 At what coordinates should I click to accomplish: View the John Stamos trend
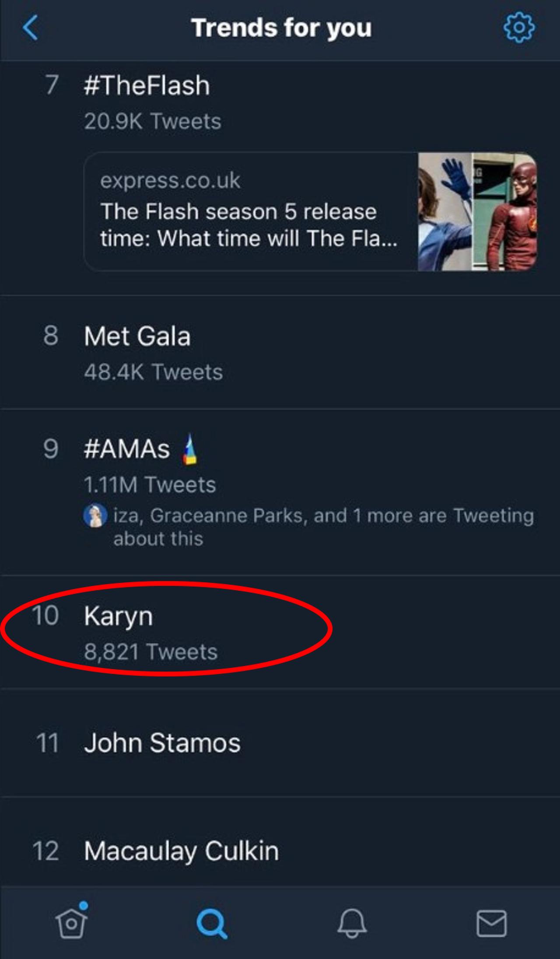(x=162, y=743)
